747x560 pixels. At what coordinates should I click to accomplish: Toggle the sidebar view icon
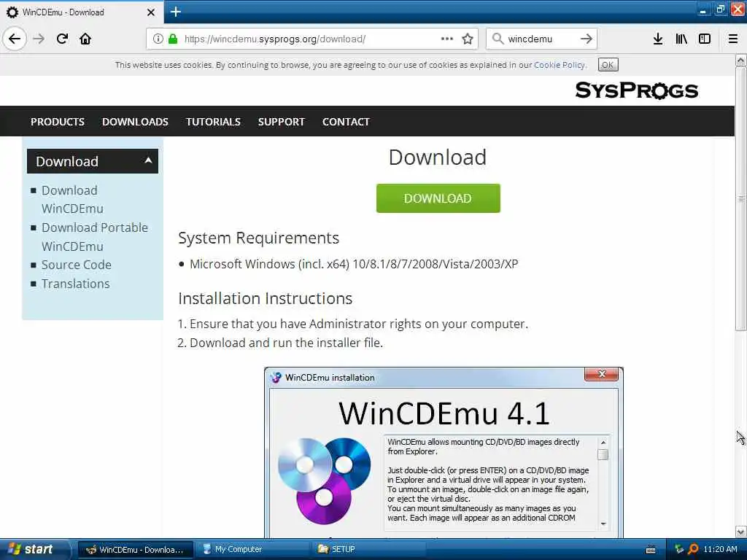pyautogui.click(x=705, y=39)
